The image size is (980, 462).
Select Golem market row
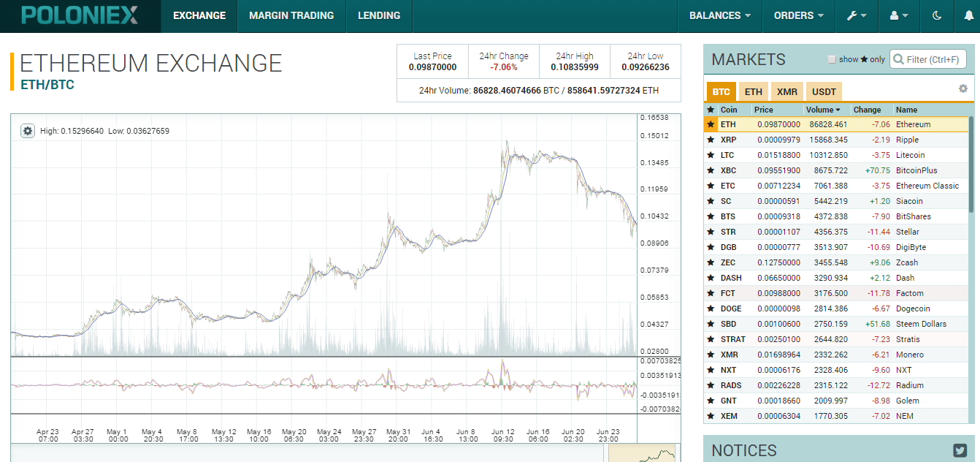point(836,401)
